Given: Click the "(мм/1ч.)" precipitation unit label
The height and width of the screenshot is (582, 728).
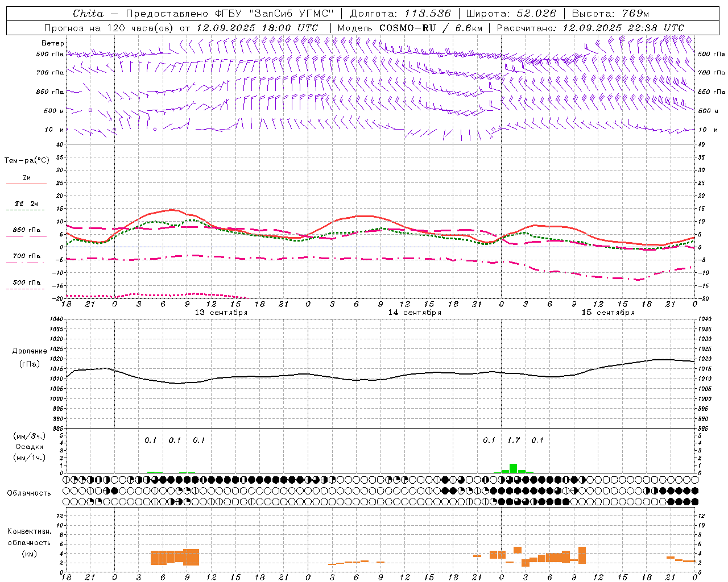Looking at the screenshot, I should tap(29, 458).
